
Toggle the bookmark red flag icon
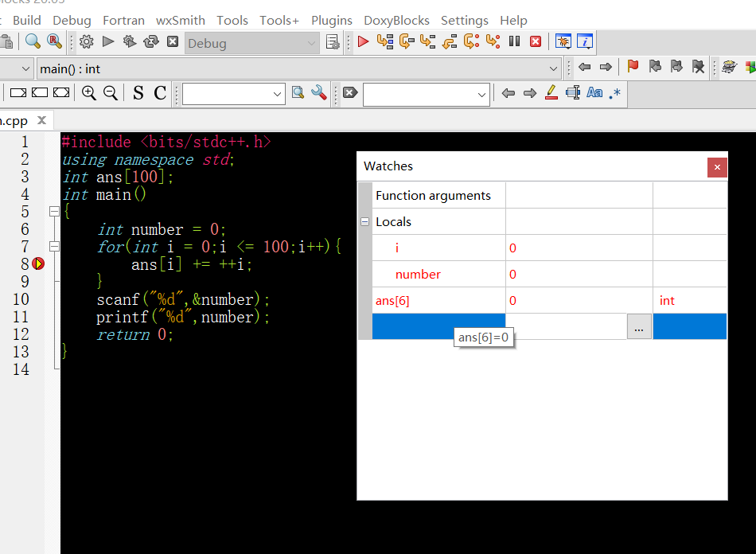[633, 67]
